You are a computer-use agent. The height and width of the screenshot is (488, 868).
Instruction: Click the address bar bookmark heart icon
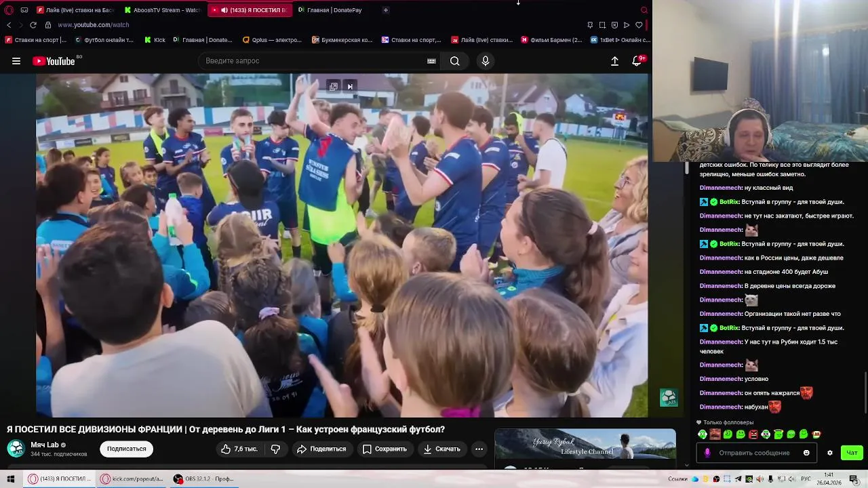click(639, 25)
